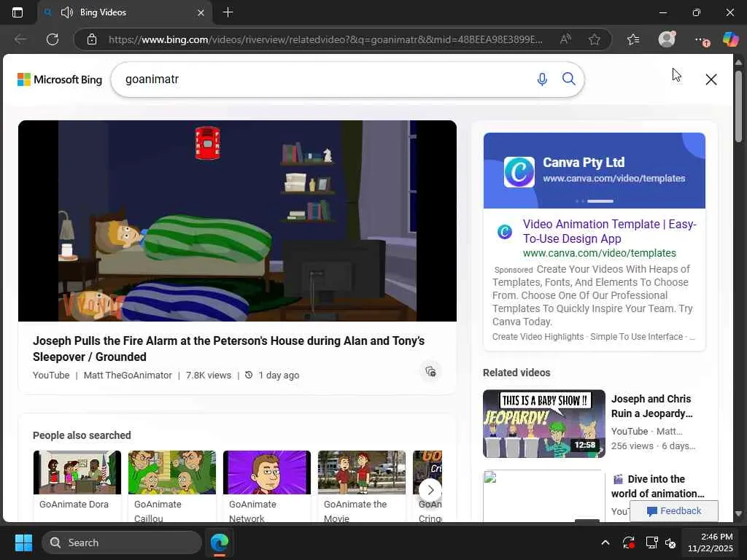
Task: Select GoAnimate the Movie suggestion card
Action: 362,486
